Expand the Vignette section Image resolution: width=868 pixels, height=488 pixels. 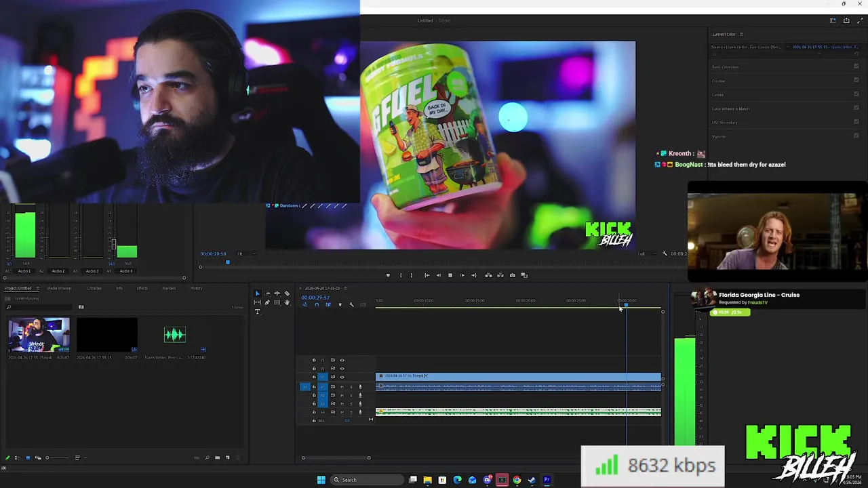point(719,136)
